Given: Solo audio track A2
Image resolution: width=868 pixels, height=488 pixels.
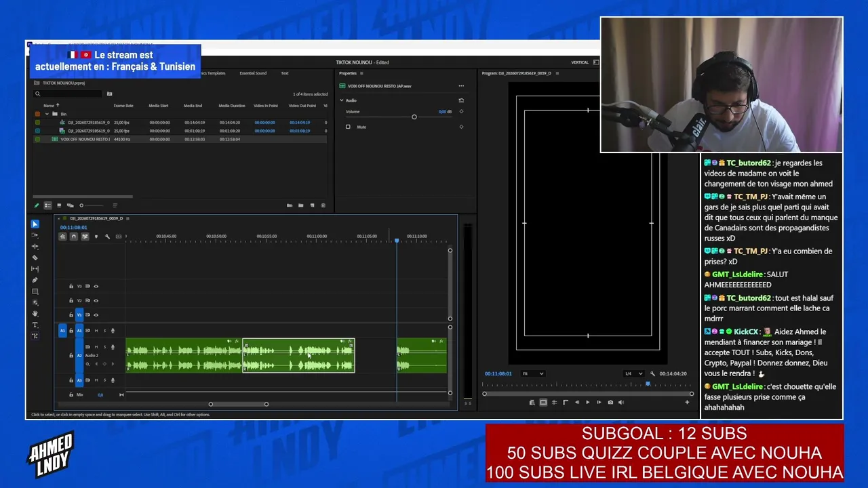Looking at the screenshot, I should pos(104,347).
